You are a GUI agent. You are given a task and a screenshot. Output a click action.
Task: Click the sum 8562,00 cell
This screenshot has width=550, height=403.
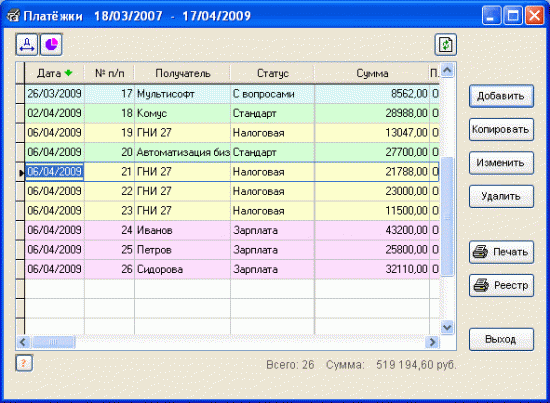(x=372, y=94)
